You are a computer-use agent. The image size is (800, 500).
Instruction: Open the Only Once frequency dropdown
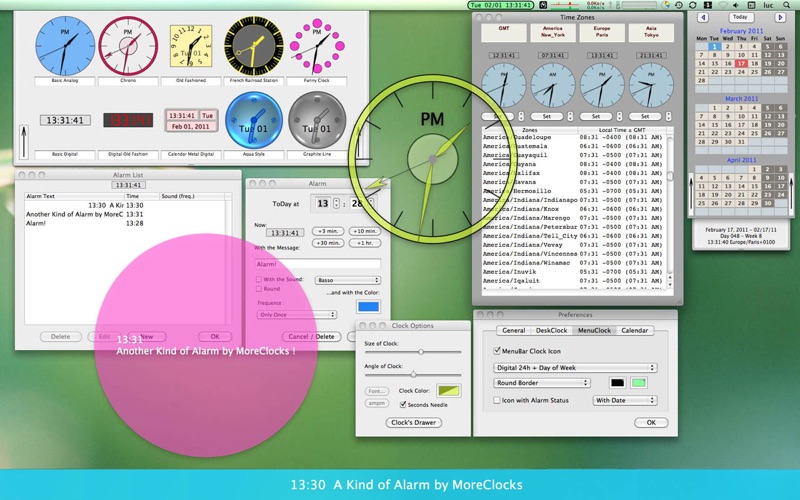(296, 315)
